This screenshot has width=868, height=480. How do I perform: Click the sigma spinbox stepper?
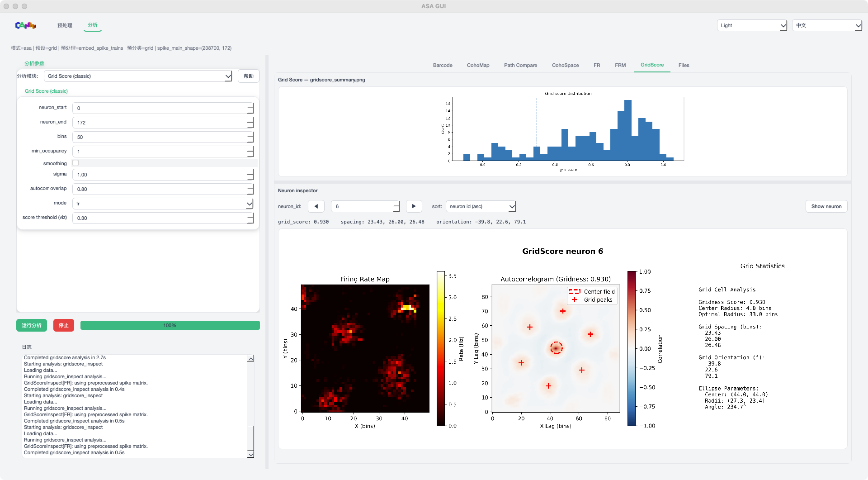click(250, 175)
